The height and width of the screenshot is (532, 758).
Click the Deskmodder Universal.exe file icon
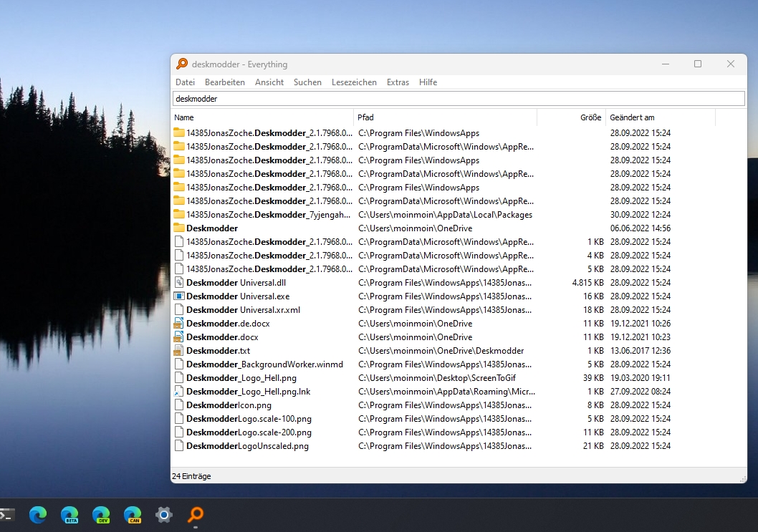[x=179, y=296]
